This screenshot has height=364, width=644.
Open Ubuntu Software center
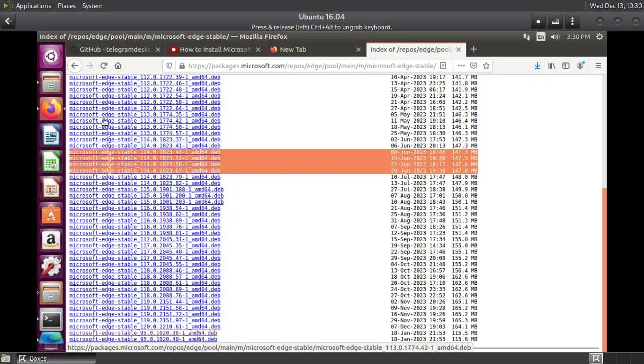51,214
